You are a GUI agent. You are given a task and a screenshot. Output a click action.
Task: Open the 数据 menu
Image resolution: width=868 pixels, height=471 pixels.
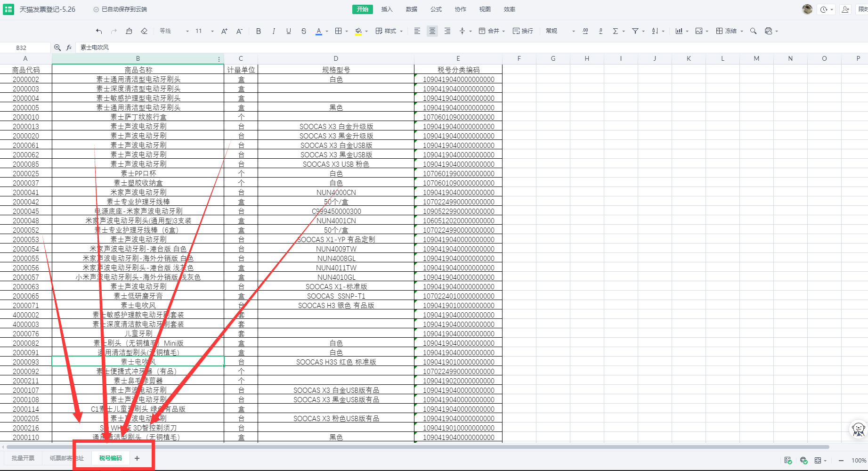pos(412,9)
